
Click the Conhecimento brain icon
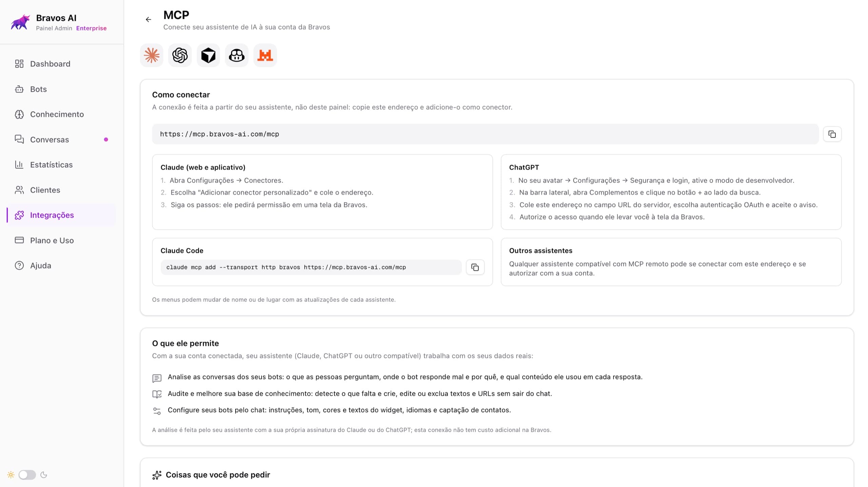tap(19, 114)
